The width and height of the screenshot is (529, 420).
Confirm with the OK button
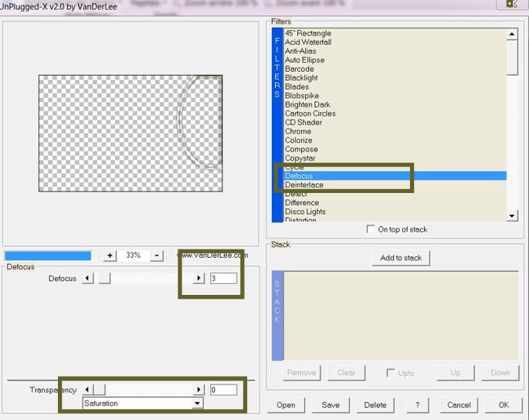coord(504,405)
